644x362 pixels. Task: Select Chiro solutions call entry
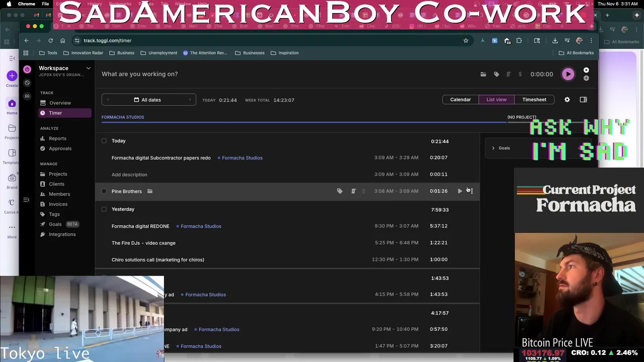point(157,260)
